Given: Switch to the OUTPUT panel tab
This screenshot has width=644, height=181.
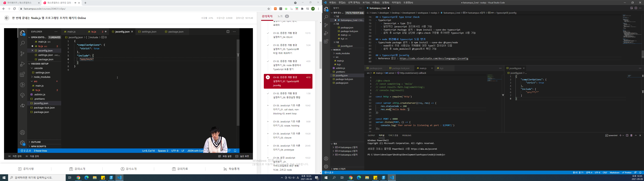Looking at the screenshot, I should (x=371, y=135).
